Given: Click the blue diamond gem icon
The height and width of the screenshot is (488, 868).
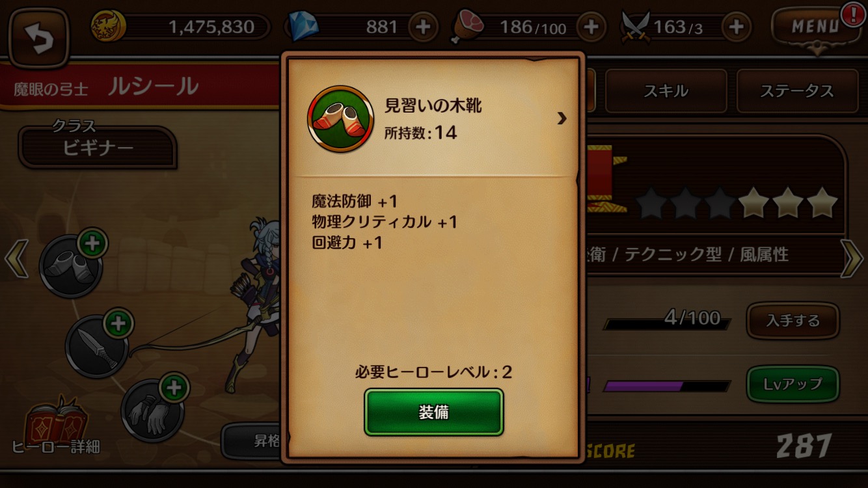Looking at the screenshot, I should [x=303, y=27].
